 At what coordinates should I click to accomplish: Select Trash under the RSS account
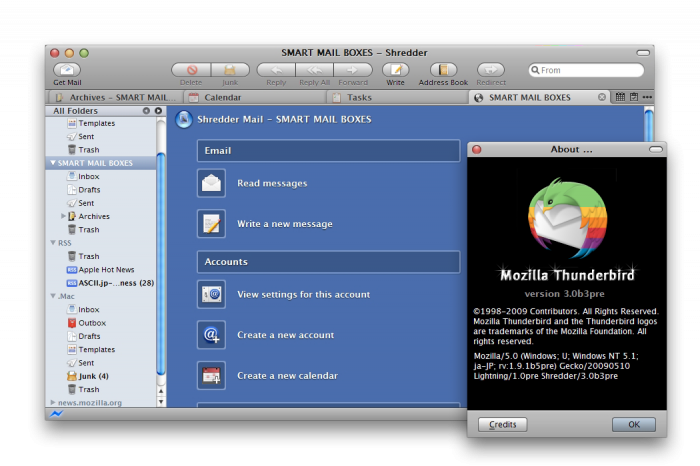pyautogui.click(x=89, y=256)
